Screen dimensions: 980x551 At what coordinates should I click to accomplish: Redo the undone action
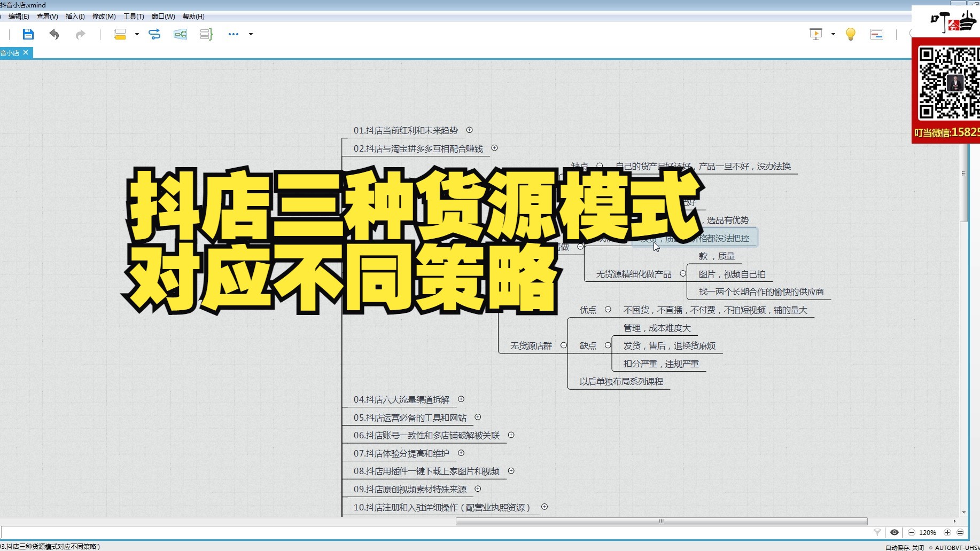point(80,34)
